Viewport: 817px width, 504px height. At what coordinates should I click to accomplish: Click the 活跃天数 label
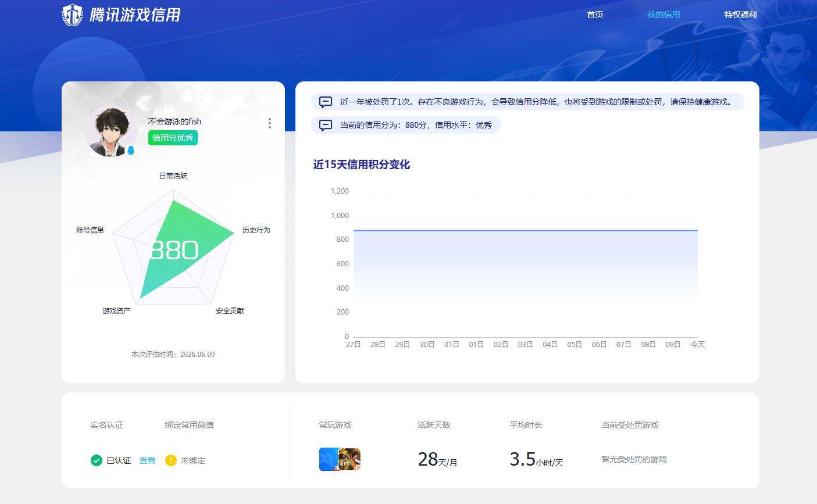(434, 425)
